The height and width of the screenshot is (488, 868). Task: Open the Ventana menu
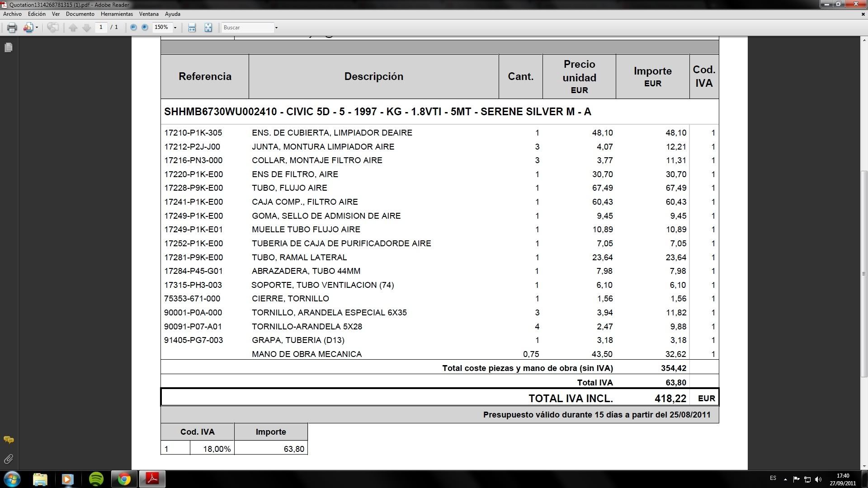pyautogui.click(x=149, y=14)
